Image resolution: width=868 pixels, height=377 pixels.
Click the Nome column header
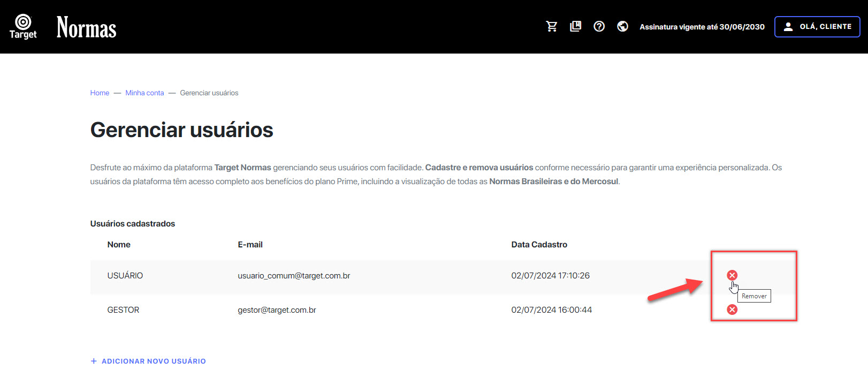pyautogui.click(x=119, y=244)
